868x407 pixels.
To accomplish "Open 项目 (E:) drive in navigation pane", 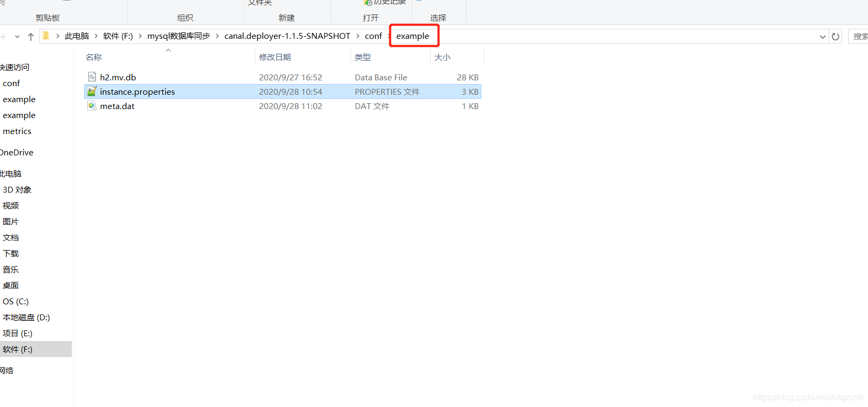I will [x=18, y=334].
